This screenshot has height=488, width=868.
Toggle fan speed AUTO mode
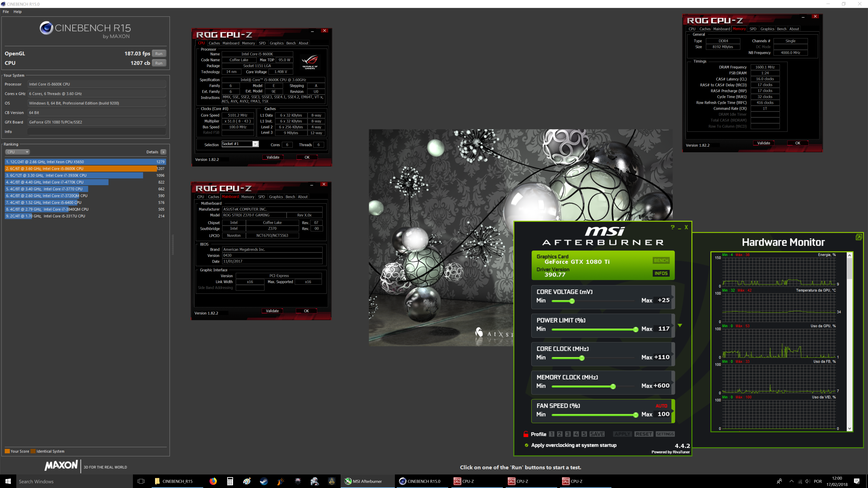pyautogui.click(x=661, y=406)
